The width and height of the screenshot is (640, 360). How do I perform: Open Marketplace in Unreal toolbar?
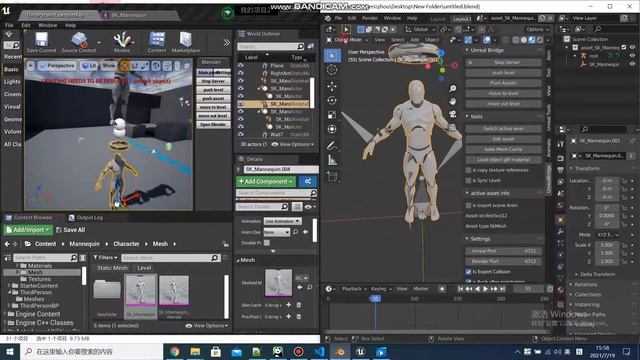[186, 42]
